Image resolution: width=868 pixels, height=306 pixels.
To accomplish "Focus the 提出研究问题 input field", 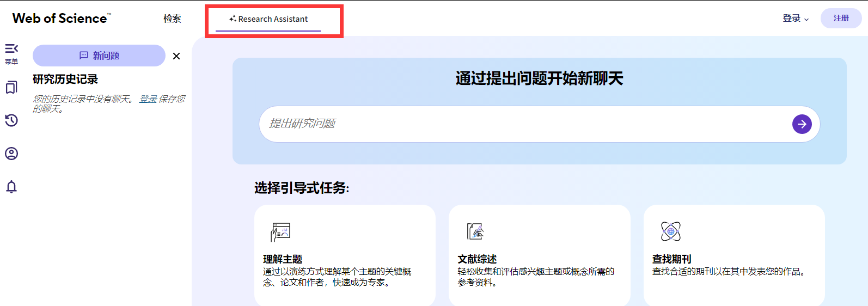I will coord(523,124).
